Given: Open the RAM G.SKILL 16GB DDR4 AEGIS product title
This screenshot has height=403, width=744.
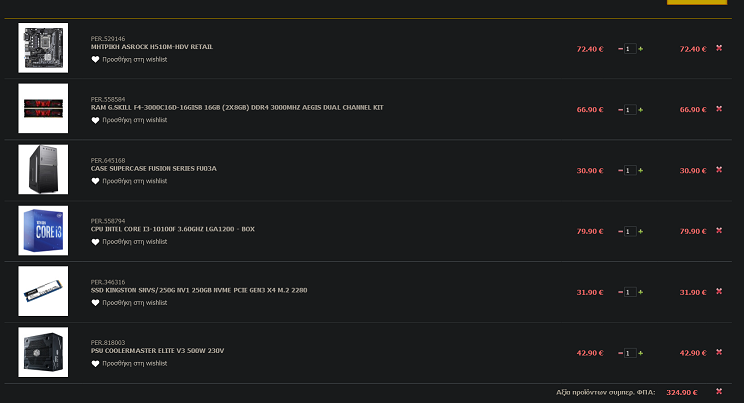Looking at the screenshot, I should 237,107.
